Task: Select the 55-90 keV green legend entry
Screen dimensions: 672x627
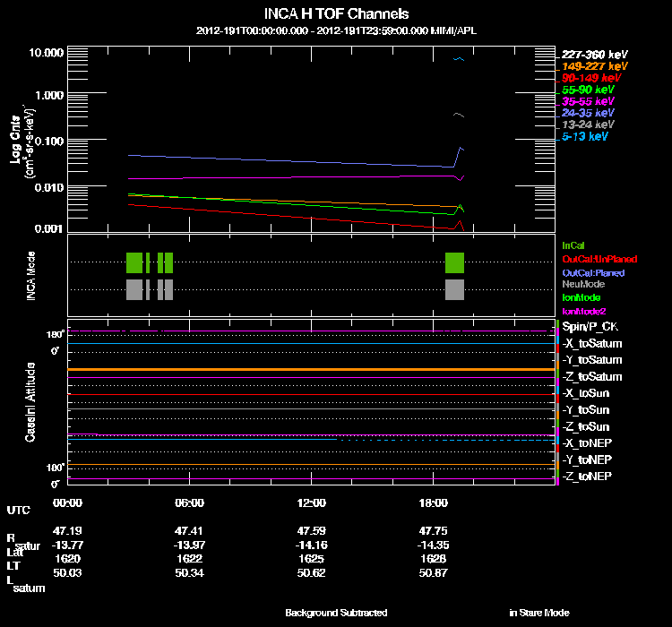Action: tap(589, 90)
